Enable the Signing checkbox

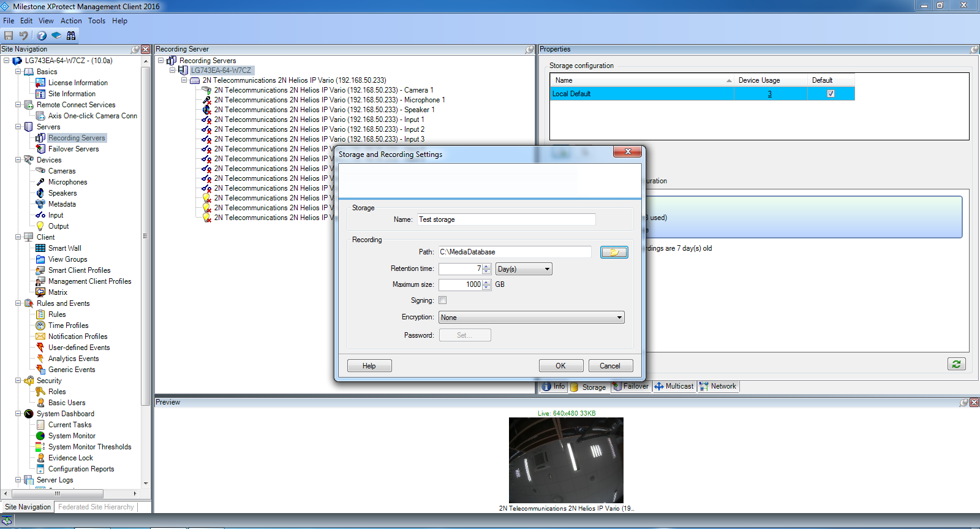tap(443, 300)
